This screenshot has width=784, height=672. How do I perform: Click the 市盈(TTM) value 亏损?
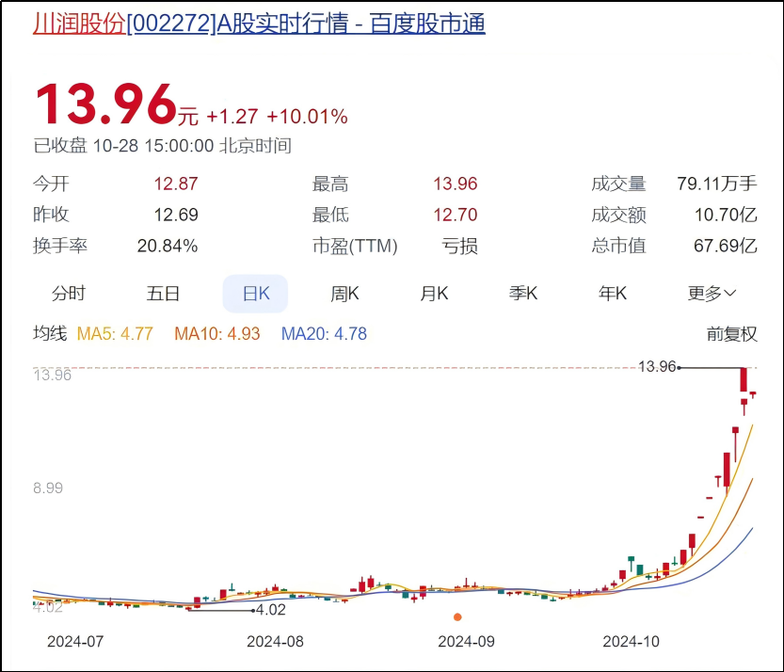(x=459, y=246)
